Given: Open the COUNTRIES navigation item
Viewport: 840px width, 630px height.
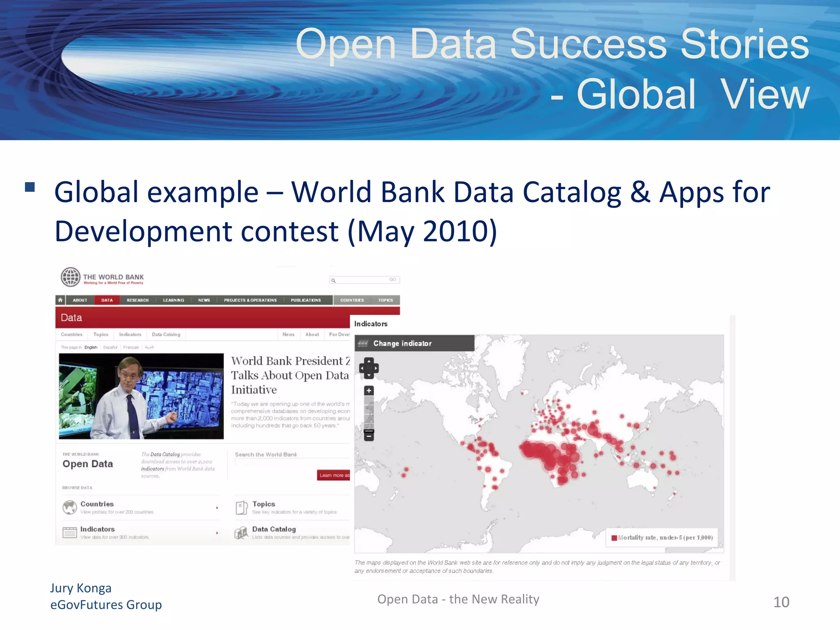Looking at the screenshot, I should (352, 300).
